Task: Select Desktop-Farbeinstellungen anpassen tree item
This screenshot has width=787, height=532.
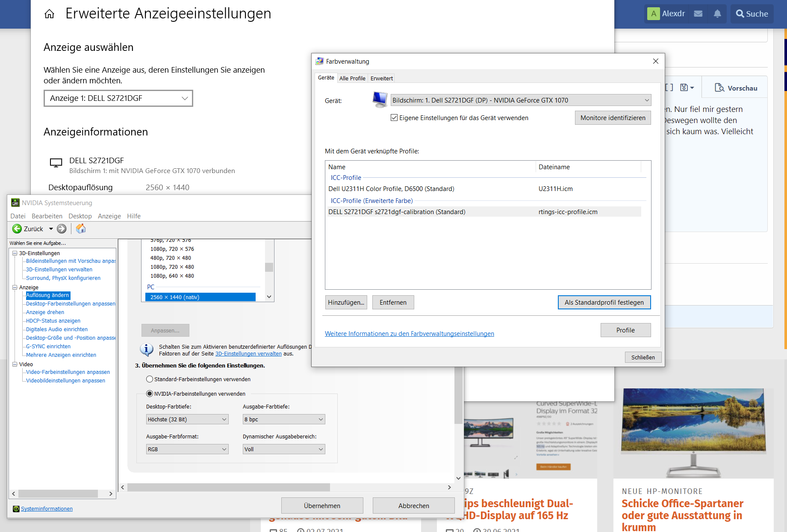Action: pos(71,303)
